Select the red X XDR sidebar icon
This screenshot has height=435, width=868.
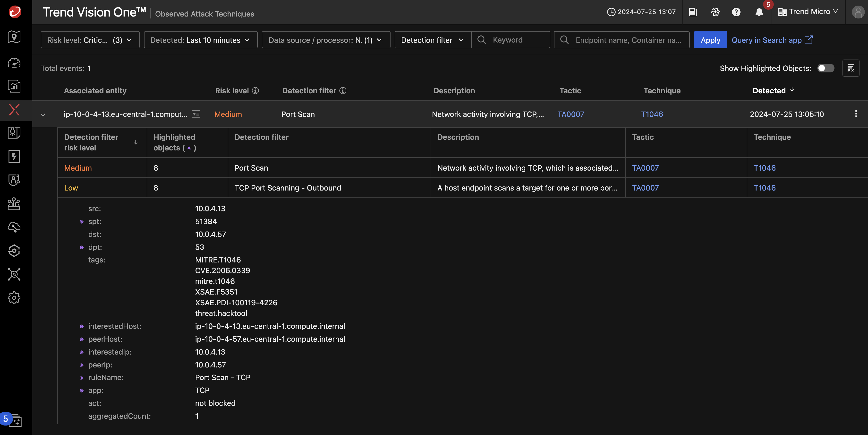click(14, 110)
